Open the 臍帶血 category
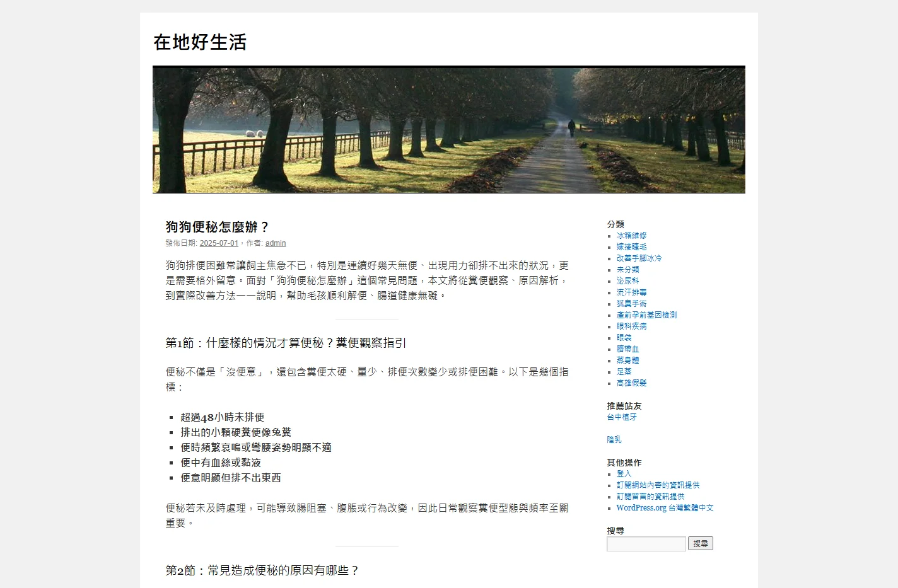 tap(627, 349)
